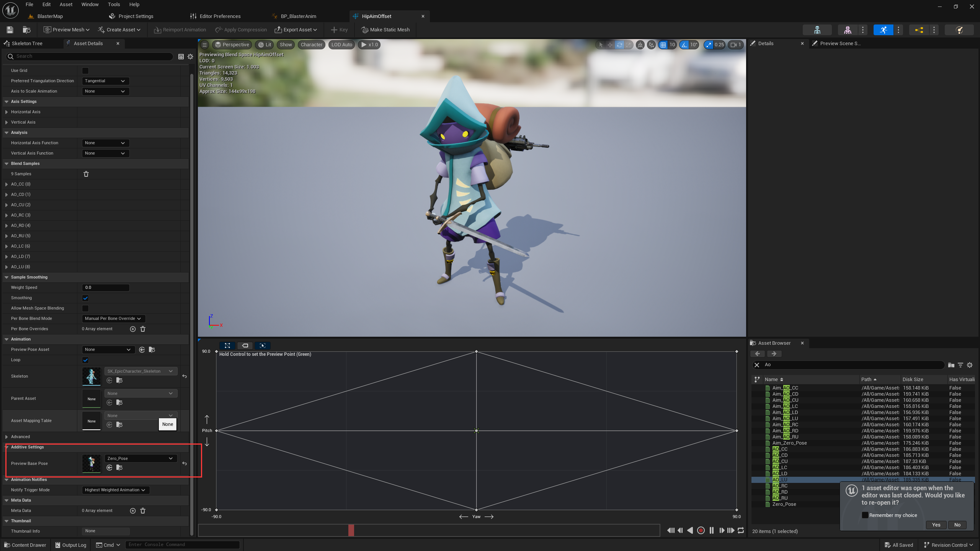Toggle grid snapping in the viewport
This screenshot has height=551, width=980.
click(663, 45)
